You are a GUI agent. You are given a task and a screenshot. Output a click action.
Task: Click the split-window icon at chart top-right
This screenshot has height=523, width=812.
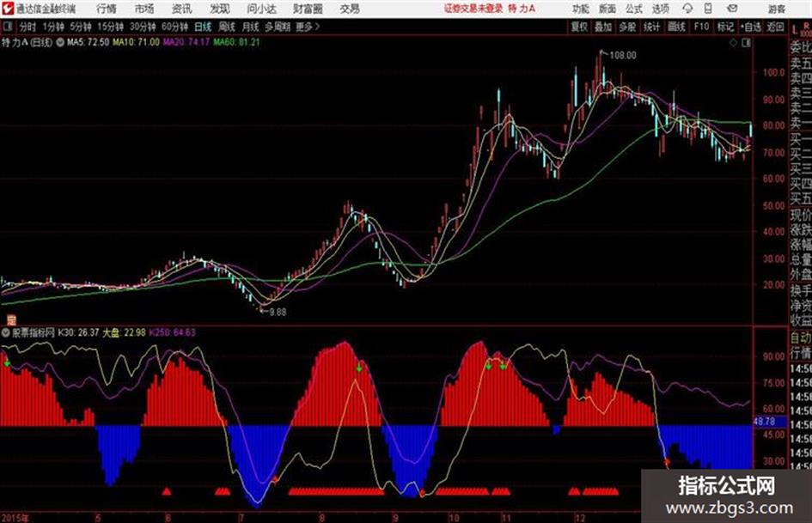click(x=746, y=43)
